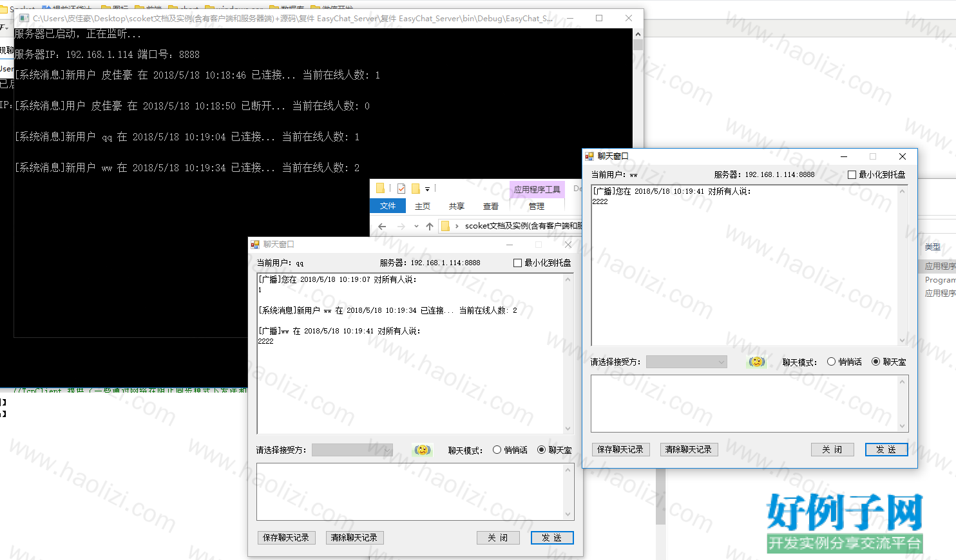
Task: Open the Customize Quick Access Toolbar dropdown
Action: 427,189
